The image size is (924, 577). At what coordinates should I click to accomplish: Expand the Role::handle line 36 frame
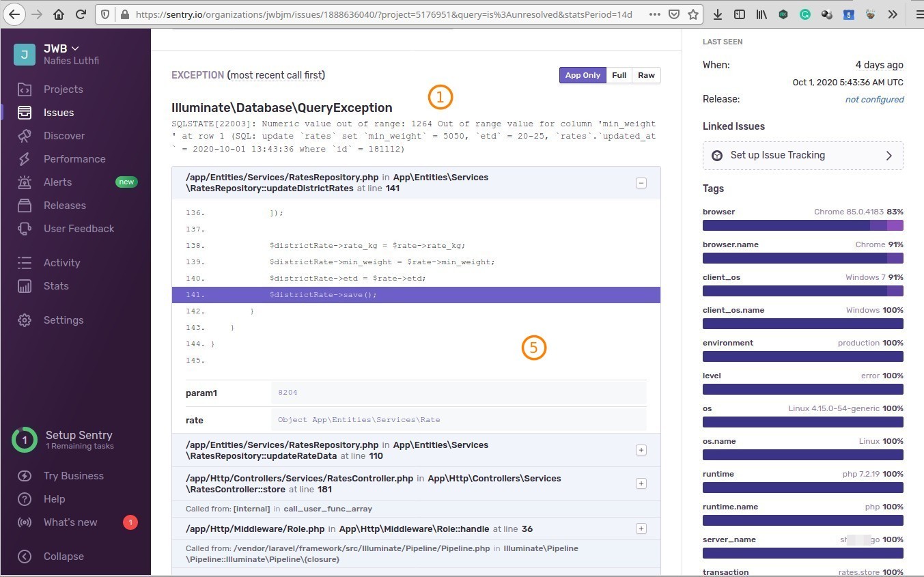[641, 529]
